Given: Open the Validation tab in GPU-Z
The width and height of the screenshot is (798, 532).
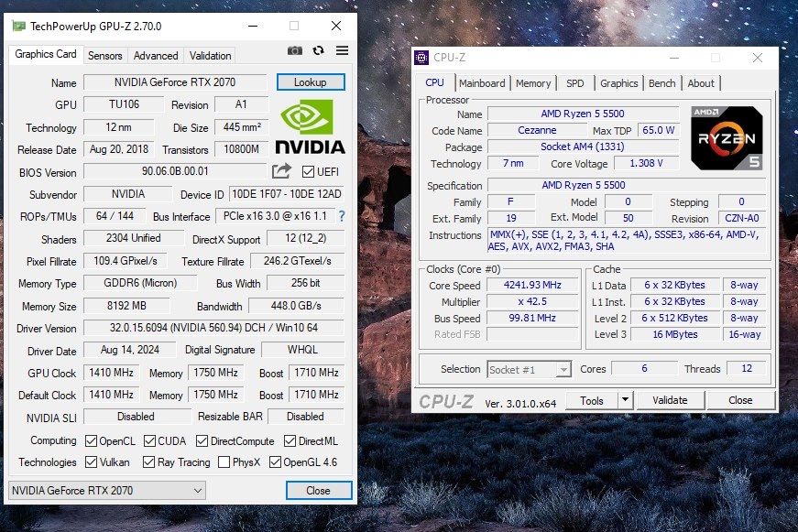Looking at the screenshot, I should coord(210,56).
